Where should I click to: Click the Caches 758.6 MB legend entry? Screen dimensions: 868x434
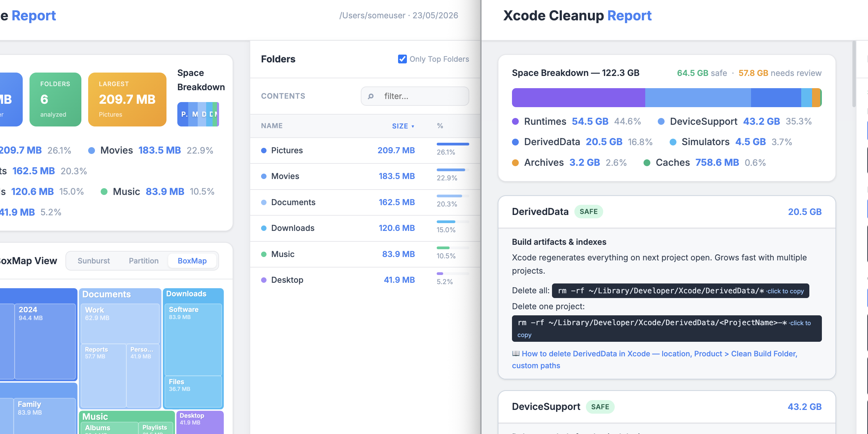(x=705, y=162)
